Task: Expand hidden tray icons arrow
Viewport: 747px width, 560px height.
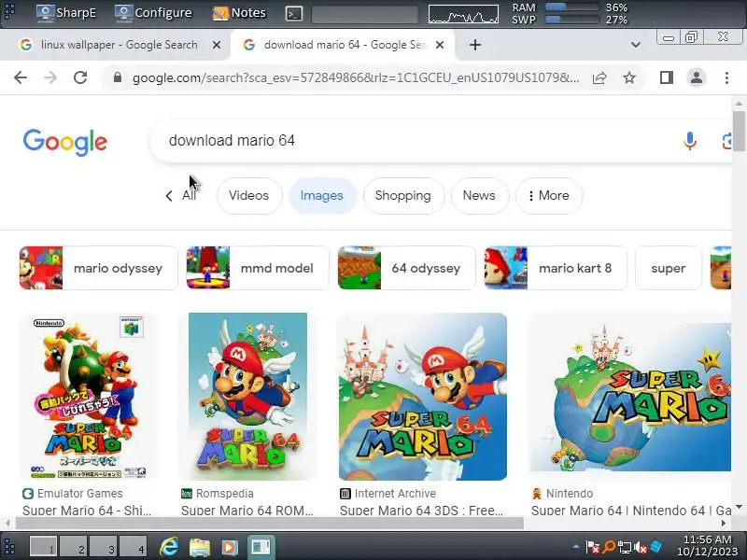Action: pyautogui.click(x=576, y=547)
